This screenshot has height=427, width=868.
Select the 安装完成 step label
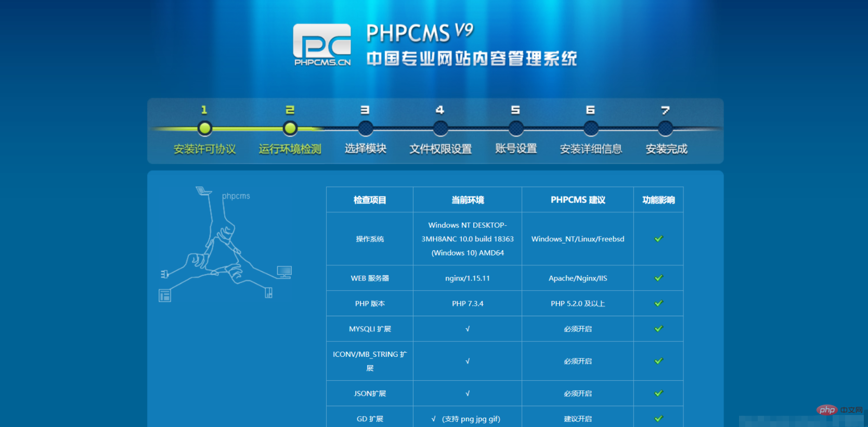667,149
